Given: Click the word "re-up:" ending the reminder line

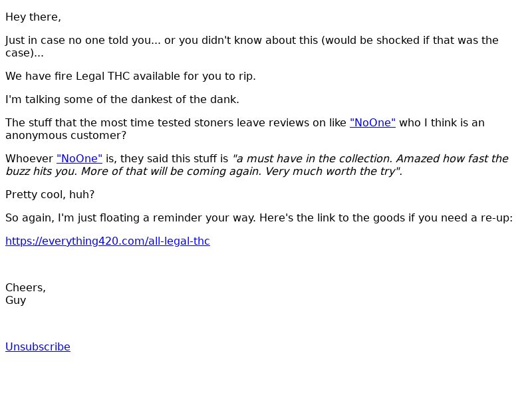Looking at the screenshot, I should [496, 218].
